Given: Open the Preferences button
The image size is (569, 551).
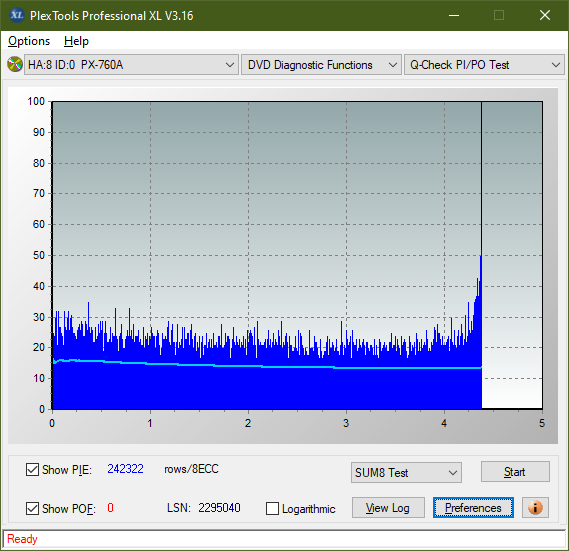Looking at the screenshot, I should tap(473, 507).
